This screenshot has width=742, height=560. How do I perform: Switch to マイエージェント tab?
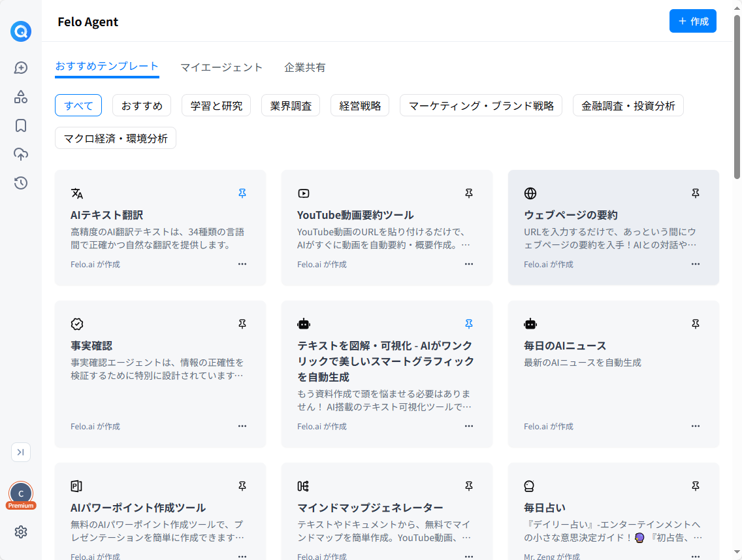pos(221,67)
